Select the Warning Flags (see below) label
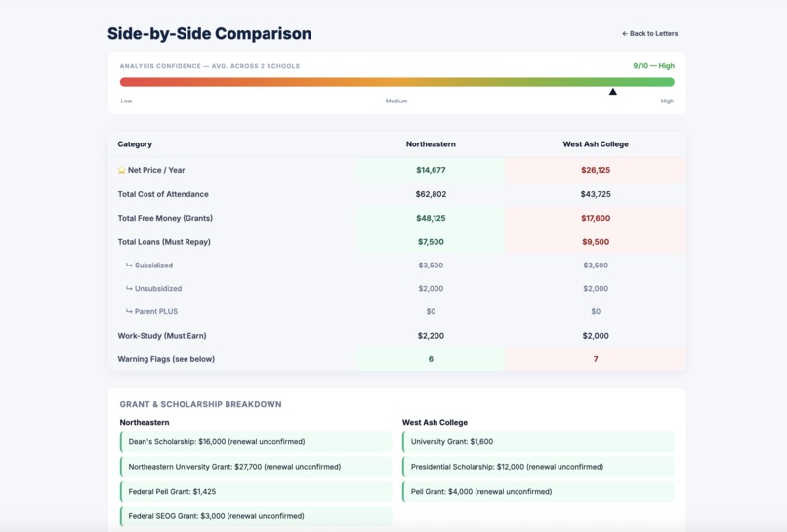This screenshot has height=532, width=787. pyautogui.click(x=166, y=359)
